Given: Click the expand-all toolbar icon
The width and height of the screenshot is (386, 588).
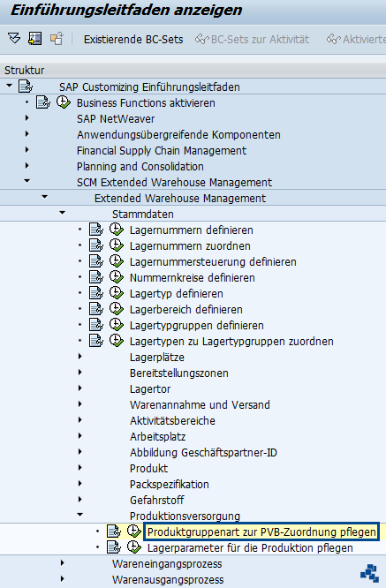Looking at the screenshot, I should 14,39.
